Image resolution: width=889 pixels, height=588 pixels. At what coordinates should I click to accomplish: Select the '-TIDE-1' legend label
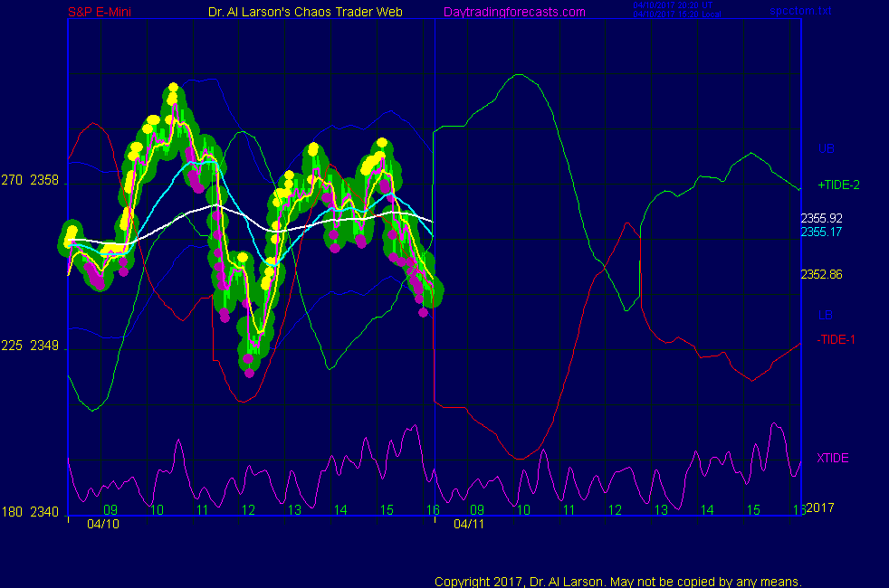coord(836,339)
